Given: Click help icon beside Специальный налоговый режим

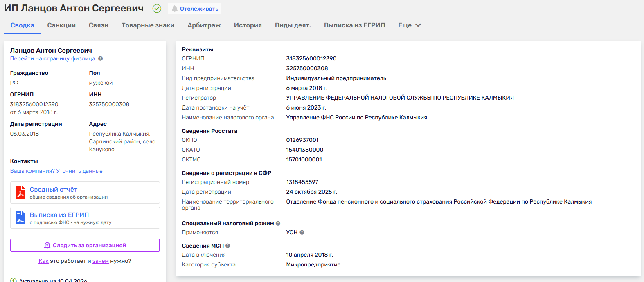Looking at the screenshot, I should [278, 224].
